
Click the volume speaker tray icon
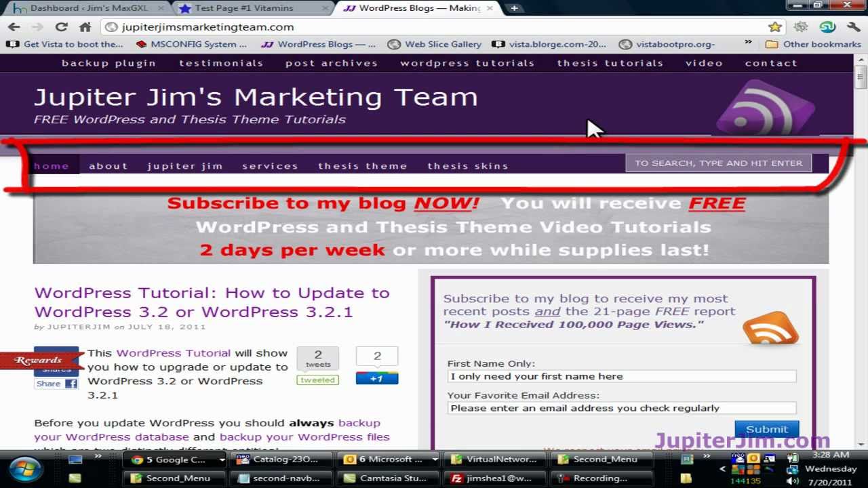point(791,481)
